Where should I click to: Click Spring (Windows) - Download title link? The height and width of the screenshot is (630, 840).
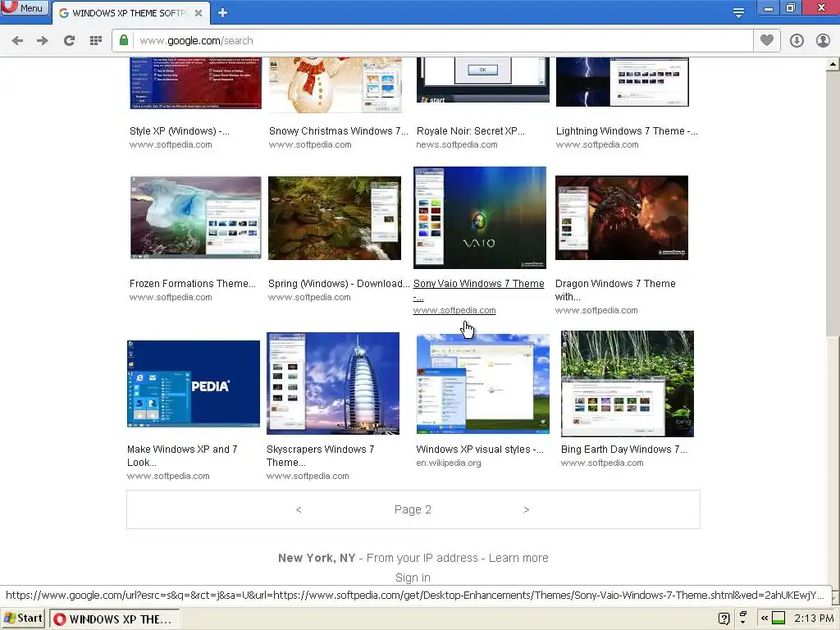(x=339, y=284)
